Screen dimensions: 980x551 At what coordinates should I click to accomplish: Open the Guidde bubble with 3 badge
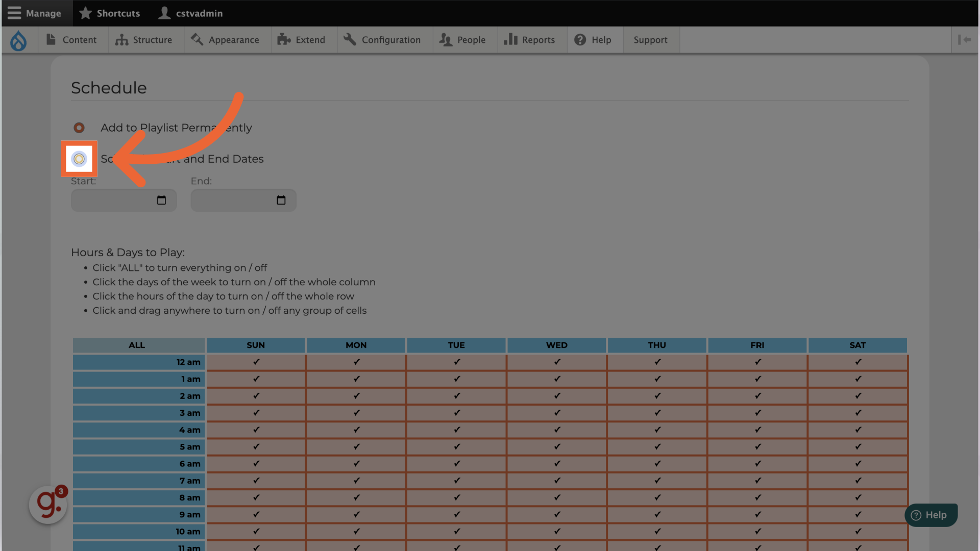point(48,504)
